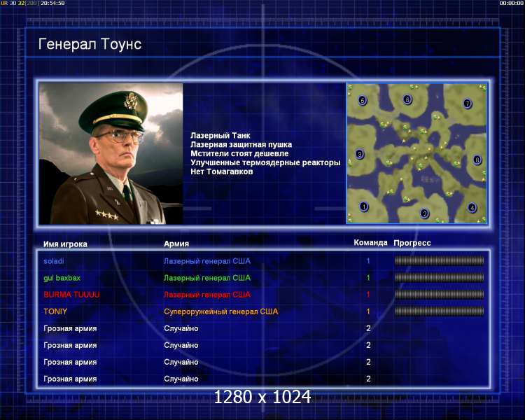Click the green Лазерный генерал США army text
This screenshot has height=420, width=525.
pos(207,278)
